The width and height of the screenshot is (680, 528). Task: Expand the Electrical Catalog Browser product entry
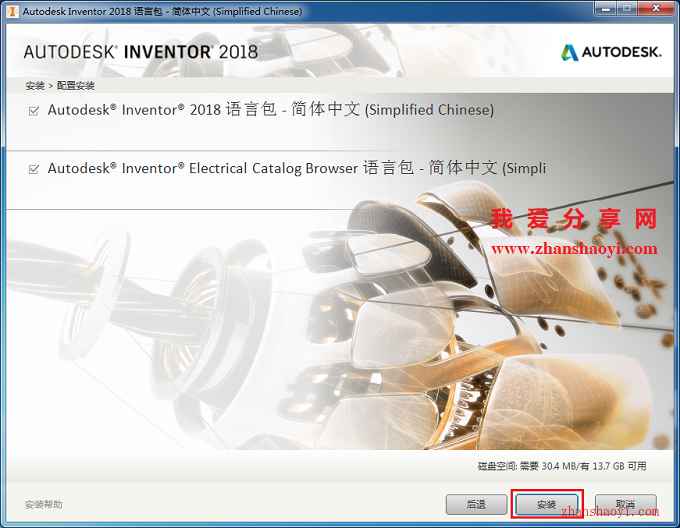[297, 168]
